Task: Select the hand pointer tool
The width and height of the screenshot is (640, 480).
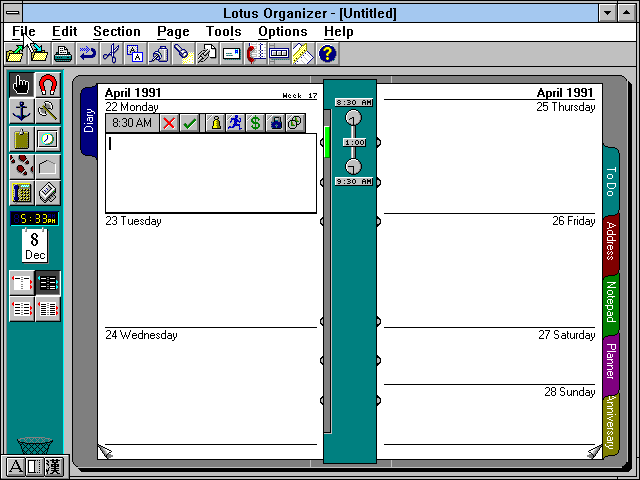Action: 21,85
